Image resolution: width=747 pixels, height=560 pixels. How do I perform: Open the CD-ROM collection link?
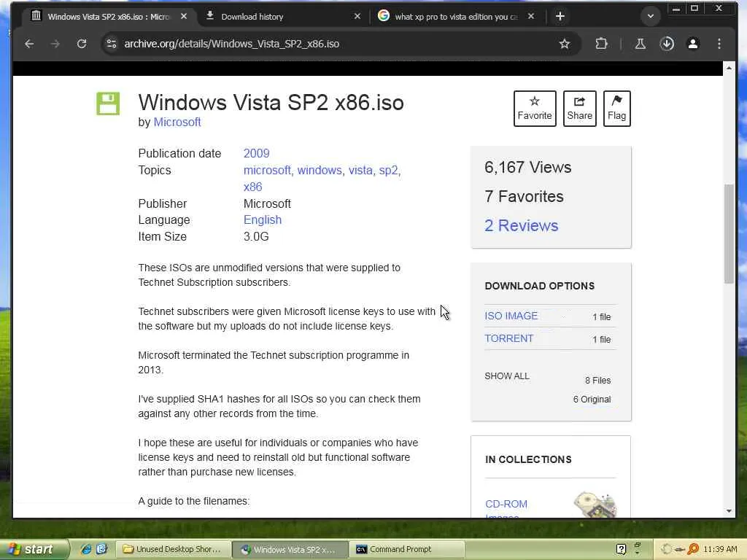pyautogui.click(x=506, y=505)
